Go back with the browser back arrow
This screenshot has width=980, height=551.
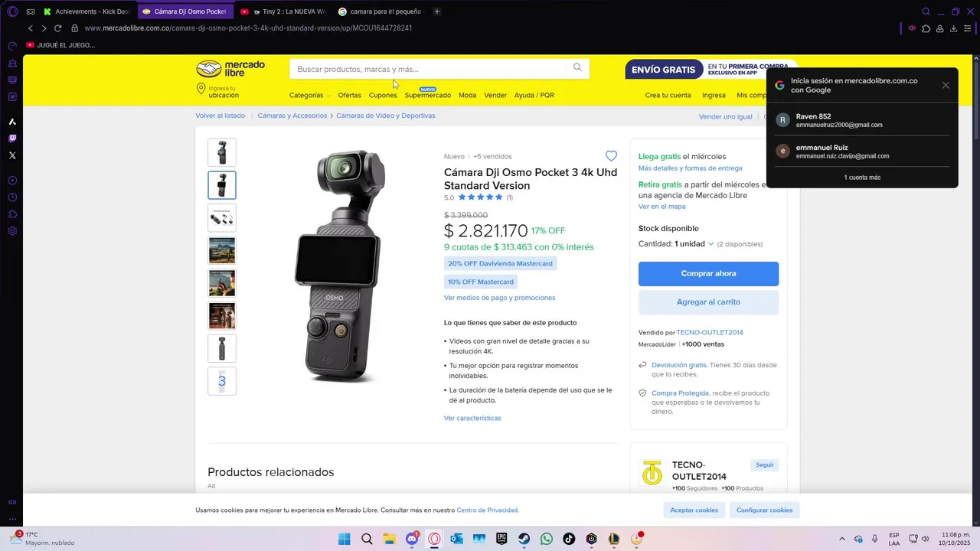tap(31, 28)
